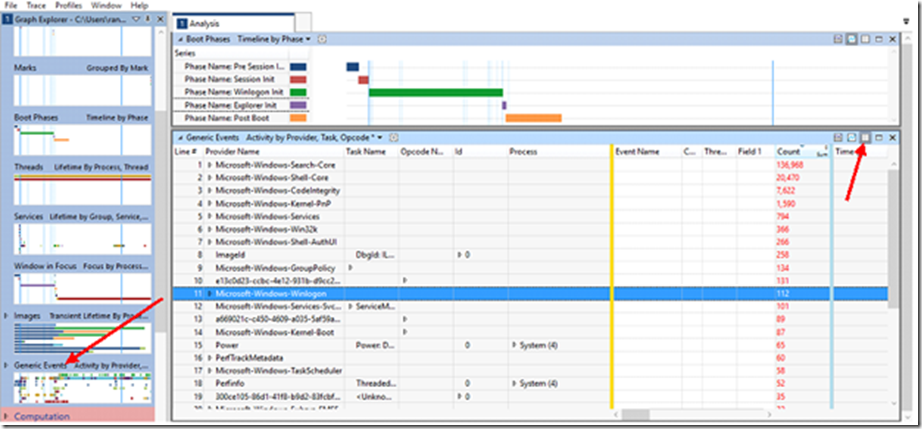Show table only for Generic Events
The height and width of the screenshot is (429, 922).
(x=865, y=138)
